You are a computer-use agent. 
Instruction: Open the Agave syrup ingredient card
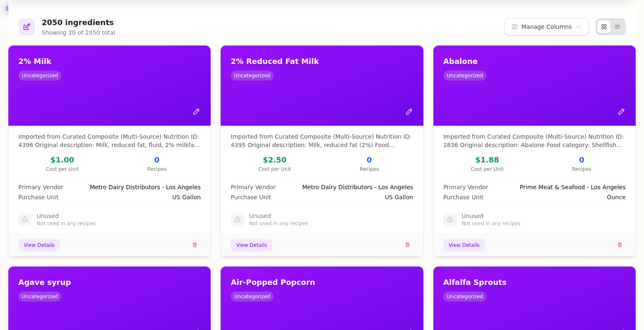[x=45, y=282]
